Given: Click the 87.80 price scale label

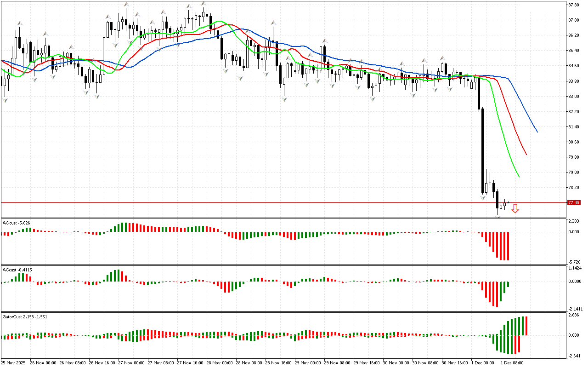Looking at the screenshot, I should pos(573,5).
